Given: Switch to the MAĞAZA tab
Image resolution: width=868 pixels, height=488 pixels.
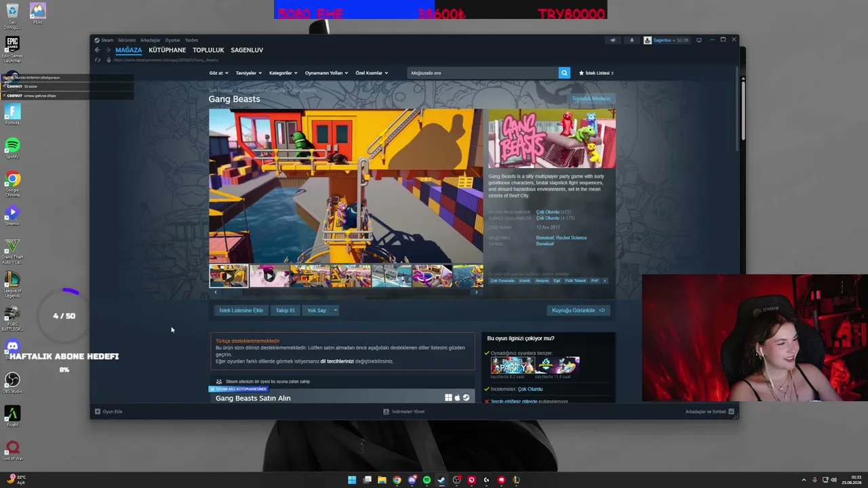Looking at the screenshot, I should click(x=128, y=50).
